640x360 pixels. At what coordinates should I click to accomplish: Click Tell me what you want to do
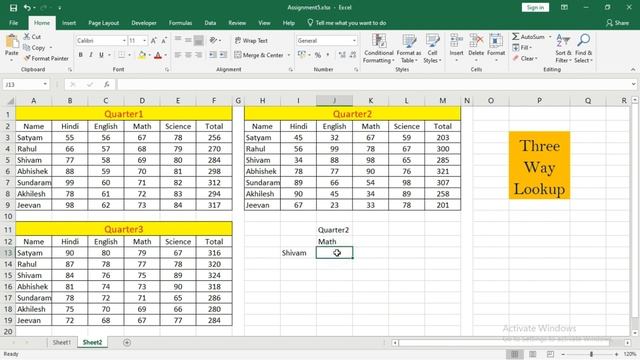click(x=347, y=23)
